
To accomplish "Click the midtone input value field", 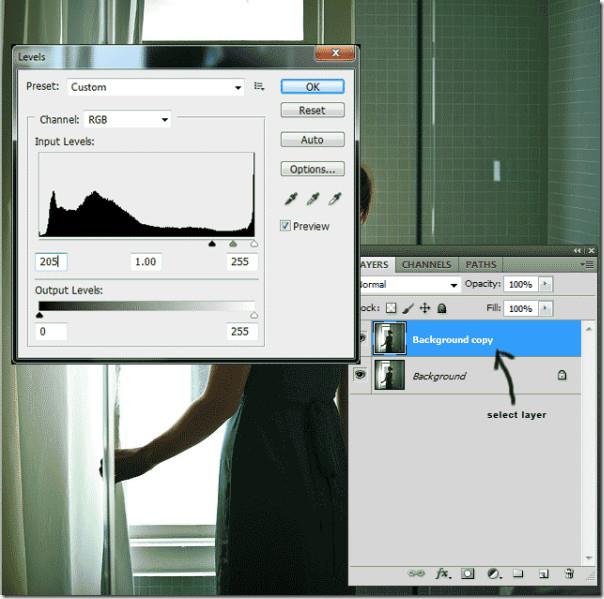I will (x=146, y=262).
